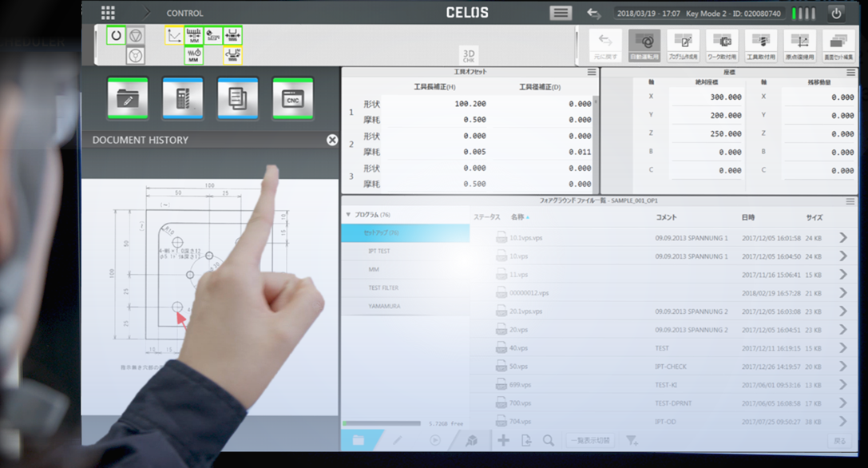
Task: Close the Document History panel
Action: (331, 140)
